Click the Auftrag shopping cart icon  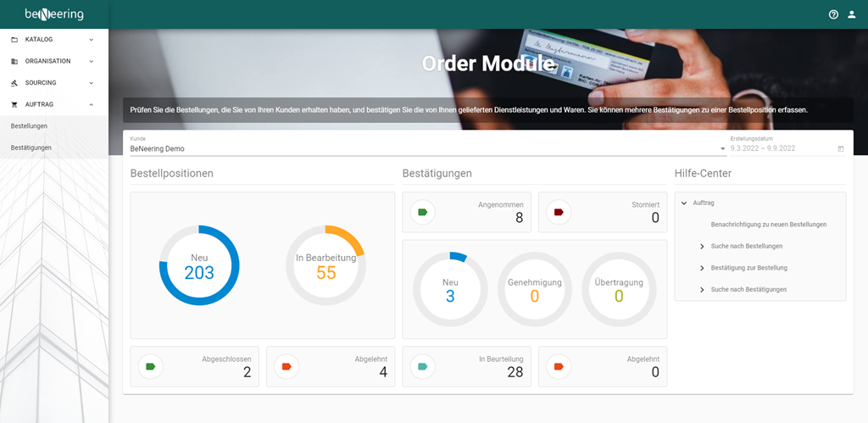14,104
